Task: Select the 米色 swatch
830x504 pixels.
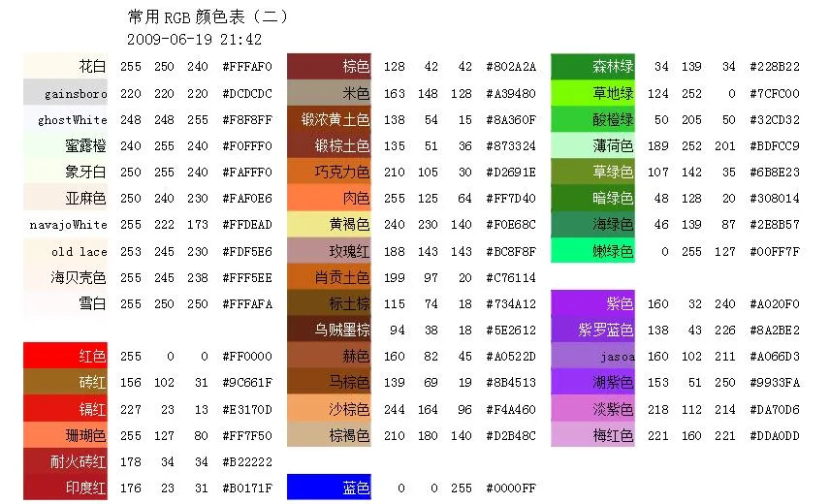Action: click(329, 92)
